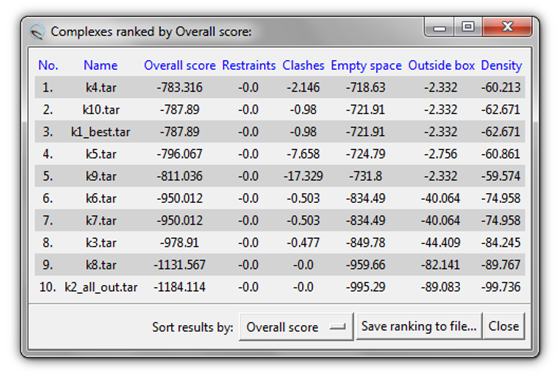Click clashes value -0.477
559x377 pixels.
[303, 243]
